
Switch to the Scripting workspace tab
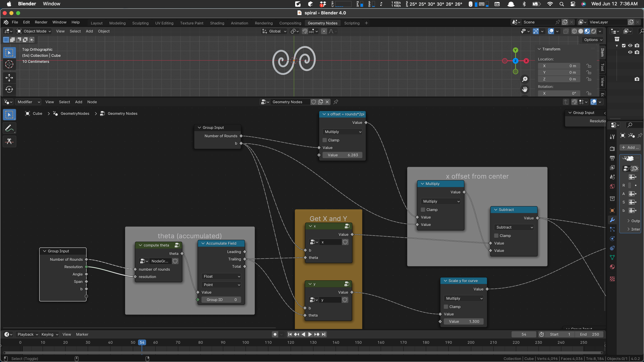(x=352, y=23)
